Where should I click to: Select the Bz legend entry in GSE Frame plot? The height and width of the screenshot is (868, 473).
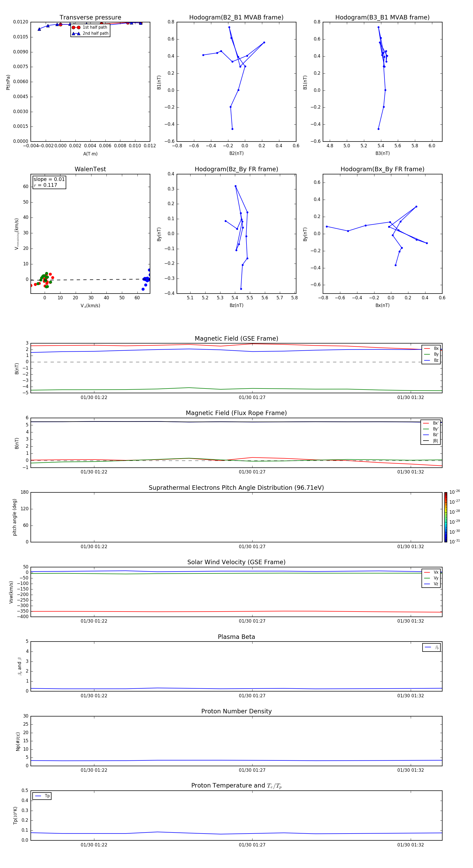point(431,360)
